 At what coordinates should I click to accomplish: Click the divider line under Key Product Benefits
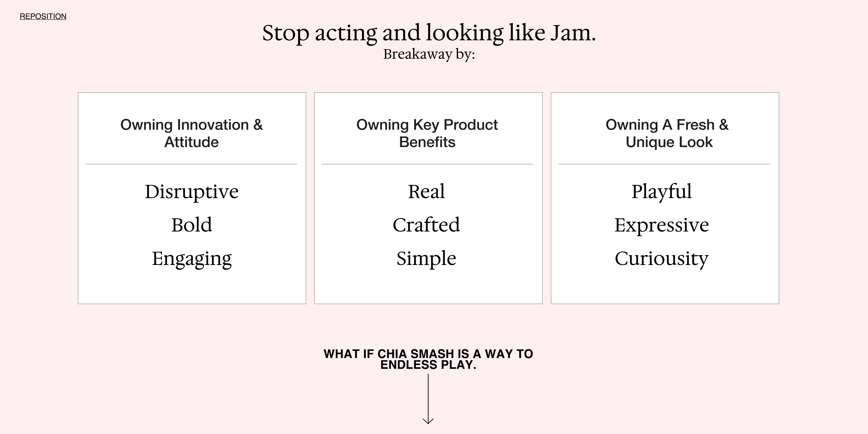tap(427, 164)
